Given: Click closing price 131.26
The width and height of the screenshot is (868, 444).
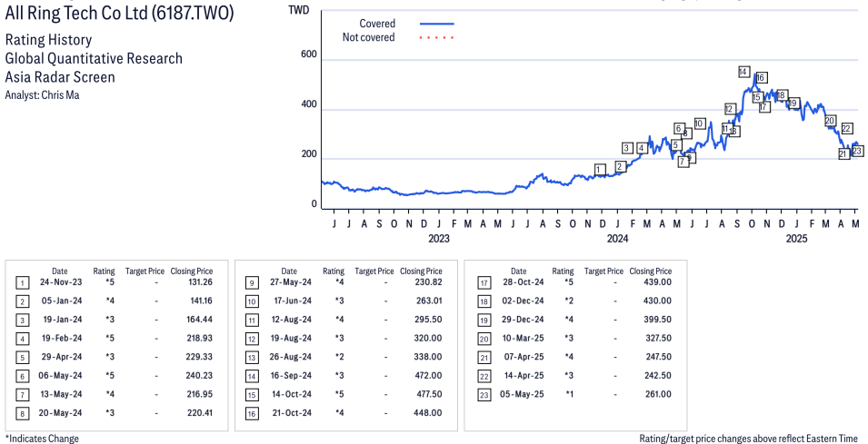Looking at the screenshot, I should pyautogui.click(x=200, y=282).
